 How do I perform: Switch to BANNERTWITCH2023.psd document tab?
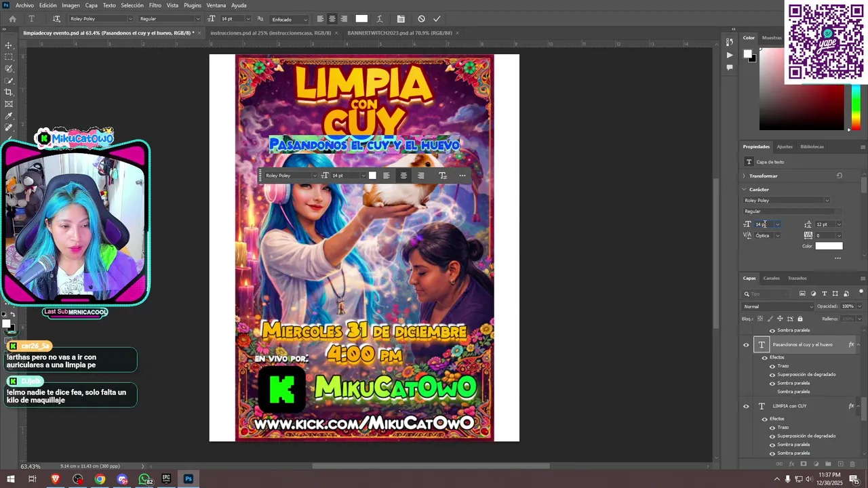pyautogui.click(x=399, y=33)
